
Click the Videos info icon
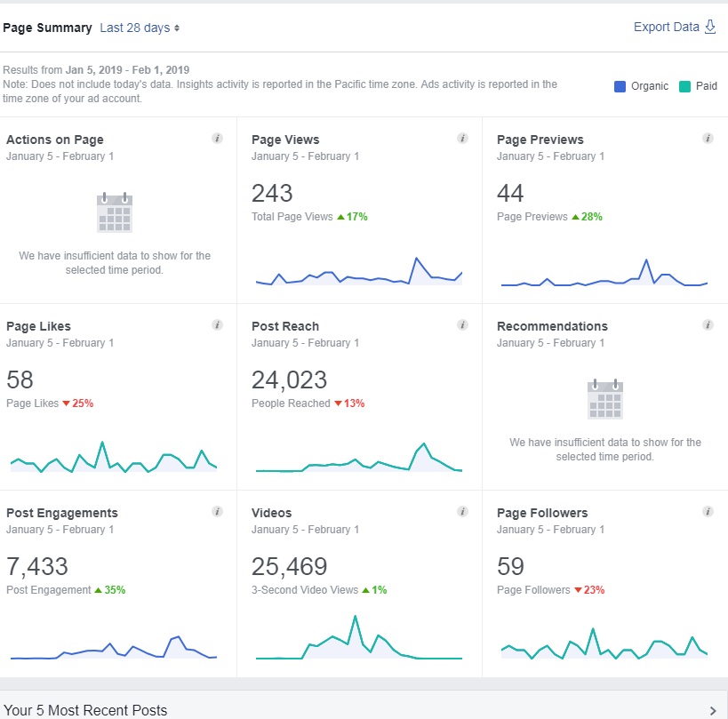(462, 512)
